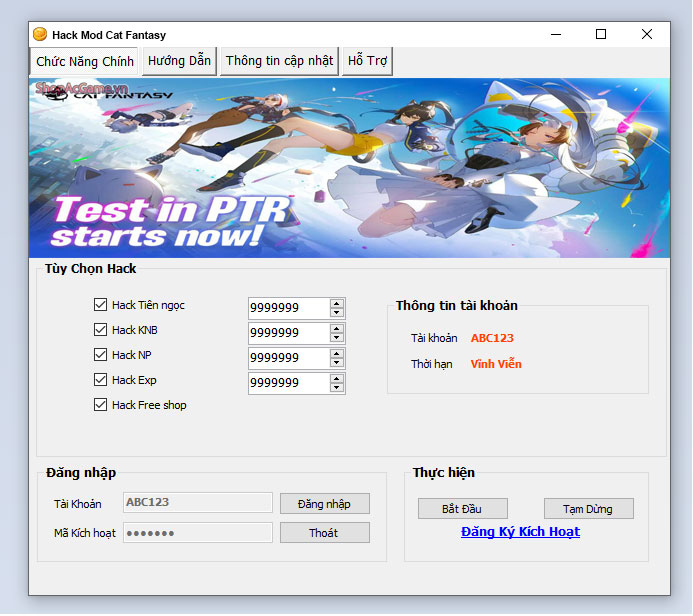Minimize the Hack Mod Cat Fantasy window

[556, 34]
